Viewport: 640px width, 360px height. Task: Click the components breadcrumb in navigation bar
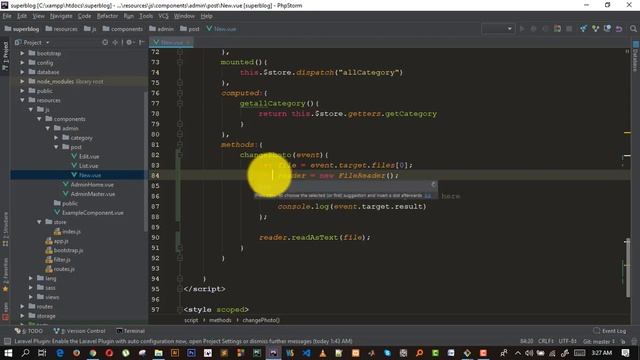pyautogui.click(x=122, y=29)
